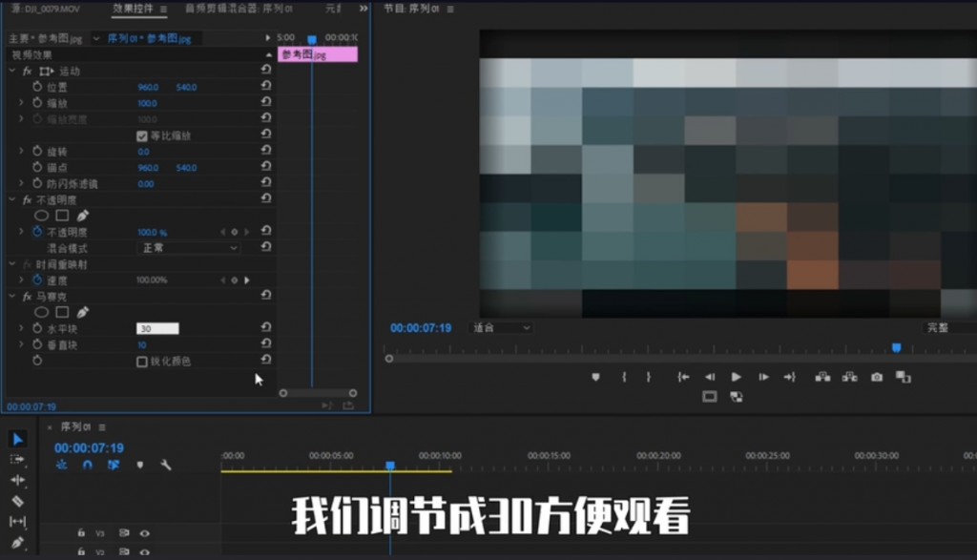Click the Export Frame camera icon
The height and width of the screenshot is (560, 977).
coord(877,378)
